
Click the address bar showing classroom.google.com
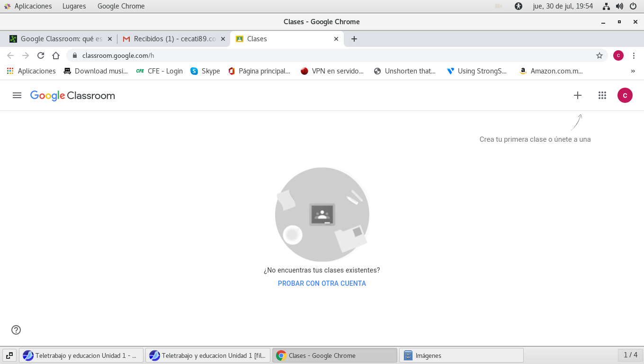(x=331, y=55)
